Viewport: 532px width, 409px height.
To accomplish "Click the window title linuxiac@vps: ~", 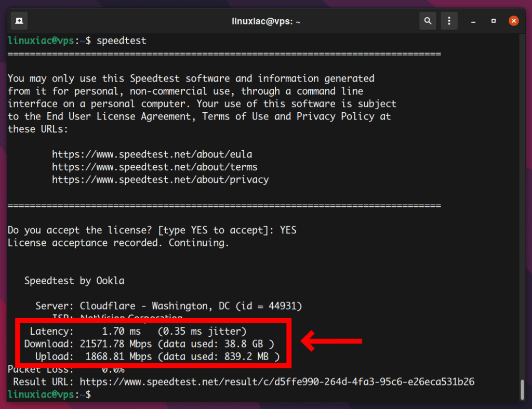I will tap(266, 21).
